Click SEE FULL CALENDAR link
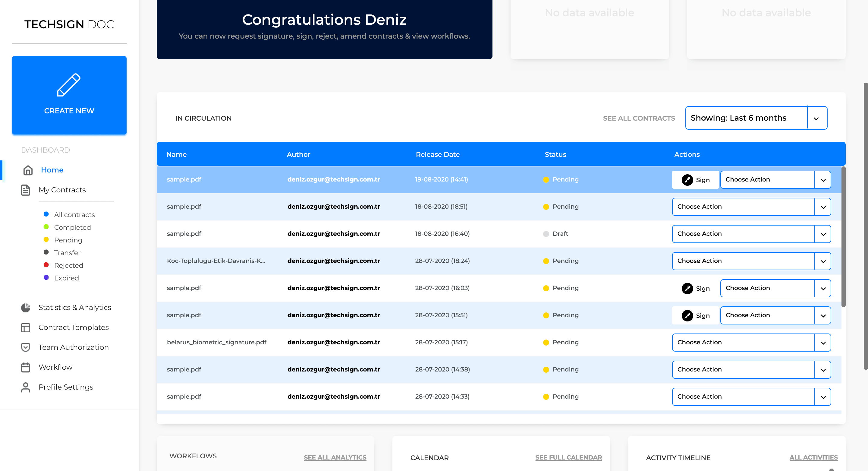Image resolution: width=868 pixels, height=471 pixels. 568,457
